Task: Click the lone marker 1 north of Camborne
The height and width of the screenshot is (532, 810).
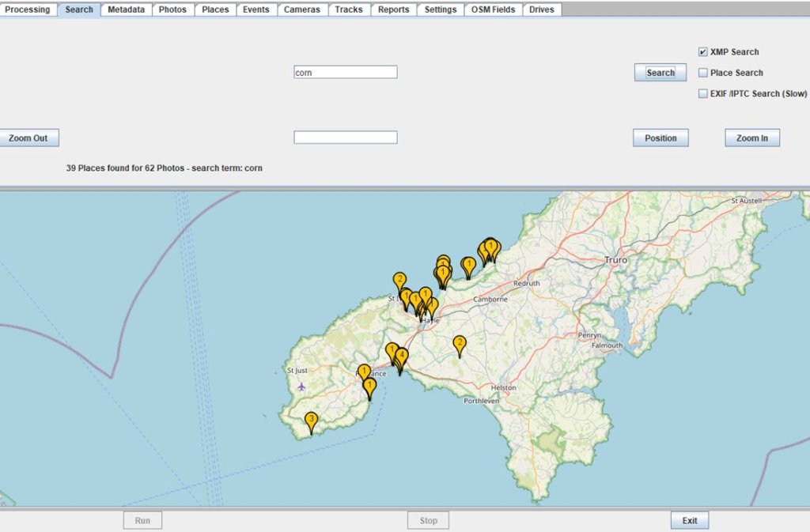Action: tap(468, 265)
